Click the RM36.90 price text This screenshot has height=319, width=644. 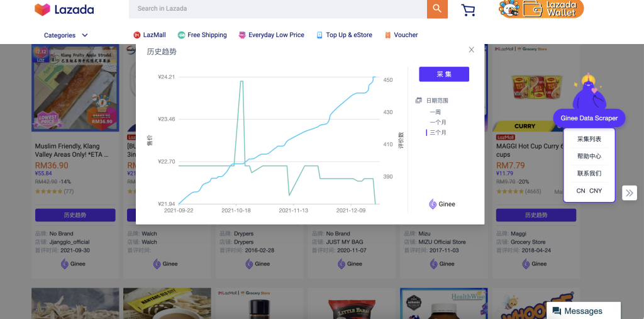click(x=52, y=165)
